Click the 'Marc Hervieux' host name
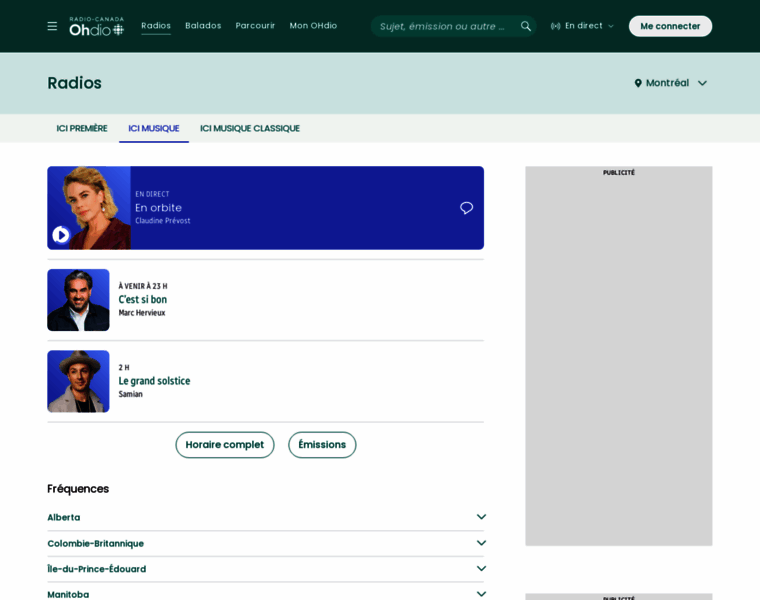The image size is (760, 600). [x=142, y=313]
